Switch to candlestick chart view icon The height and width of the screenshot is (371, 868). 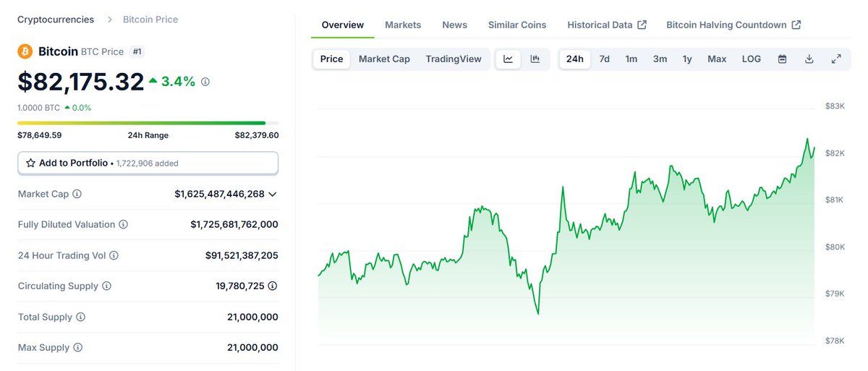pos(535,59)
